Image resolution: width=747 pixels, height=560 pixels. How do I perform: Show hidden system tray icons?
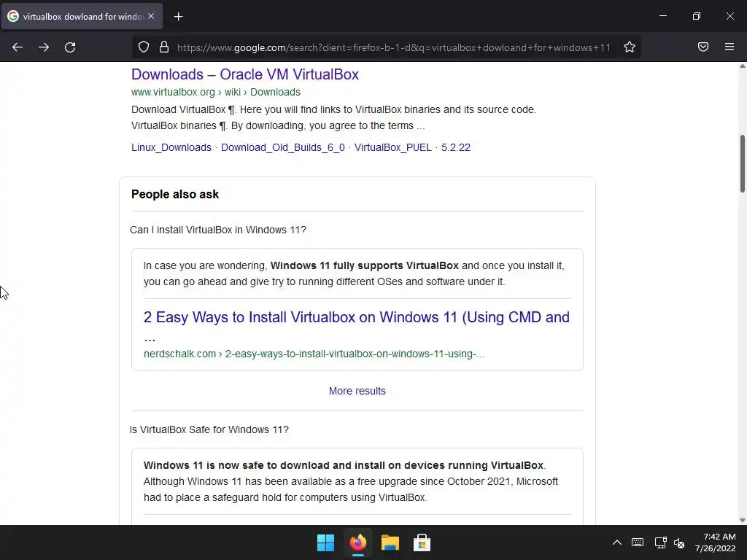coord(616,542)
